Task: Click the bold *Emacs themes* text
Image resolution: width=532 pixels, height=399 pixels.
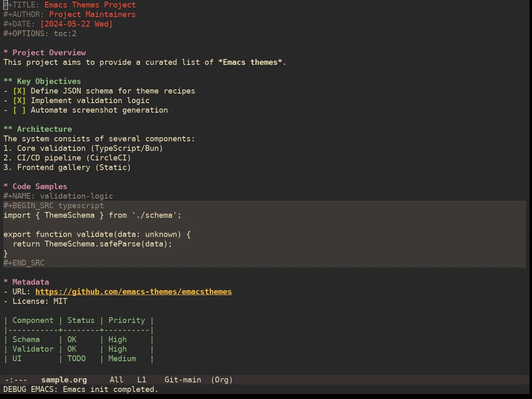Action: point(250,62)
